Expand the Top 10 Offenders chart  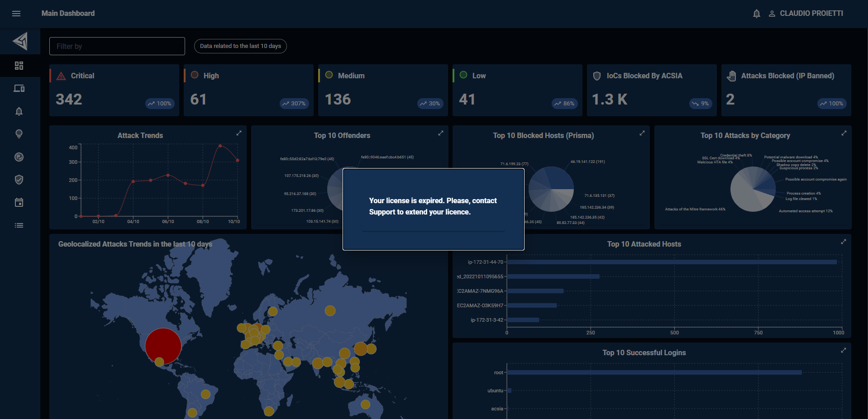pos(440,133)
